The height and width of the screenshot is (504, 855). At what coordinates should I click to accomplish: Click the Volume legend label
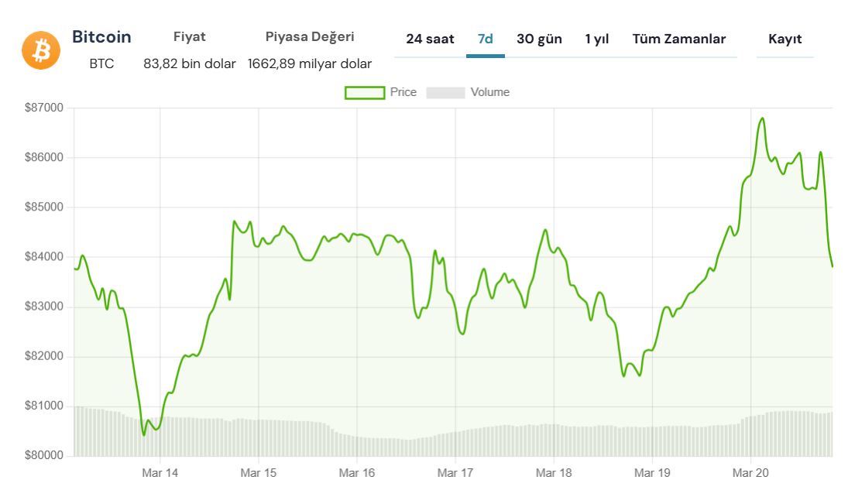(489, 92)
